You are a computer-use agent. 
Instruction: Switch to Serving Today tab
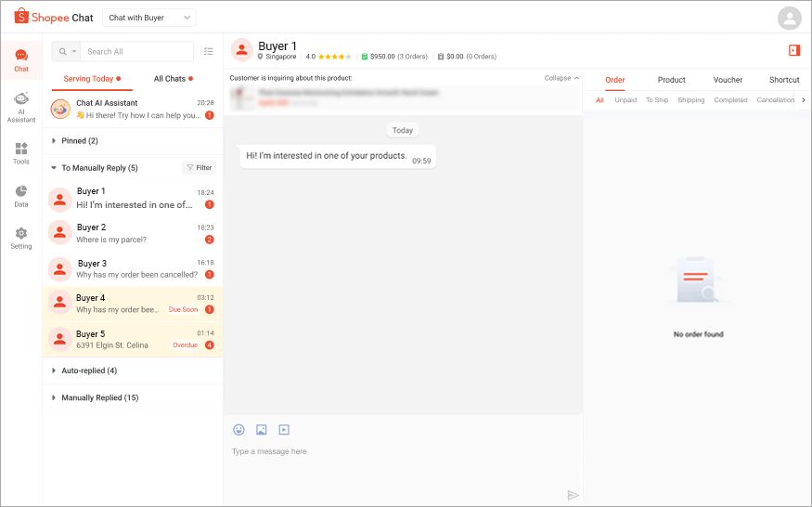(x=92, y=79)
